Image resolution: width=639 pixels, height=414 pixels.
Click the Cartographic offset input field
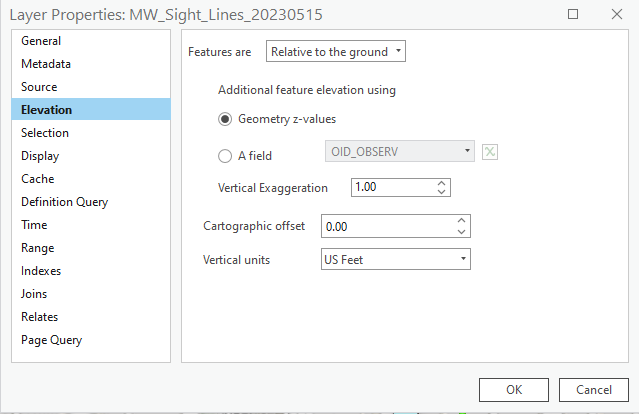(x=385, y=226)
